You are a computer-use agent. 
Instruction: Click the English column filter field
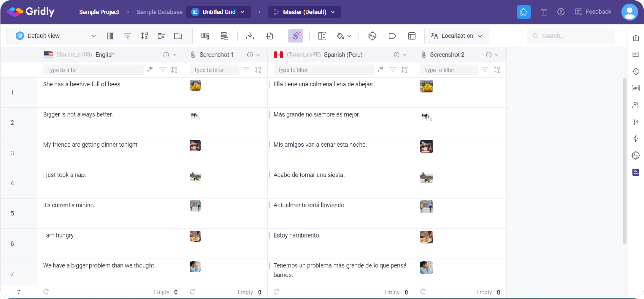93,70
